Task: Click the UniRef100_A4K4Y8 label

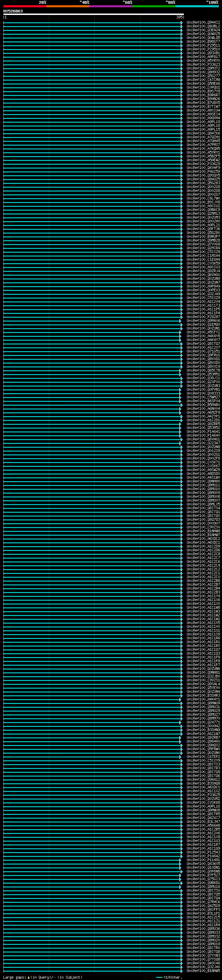Action: (203, 336)
